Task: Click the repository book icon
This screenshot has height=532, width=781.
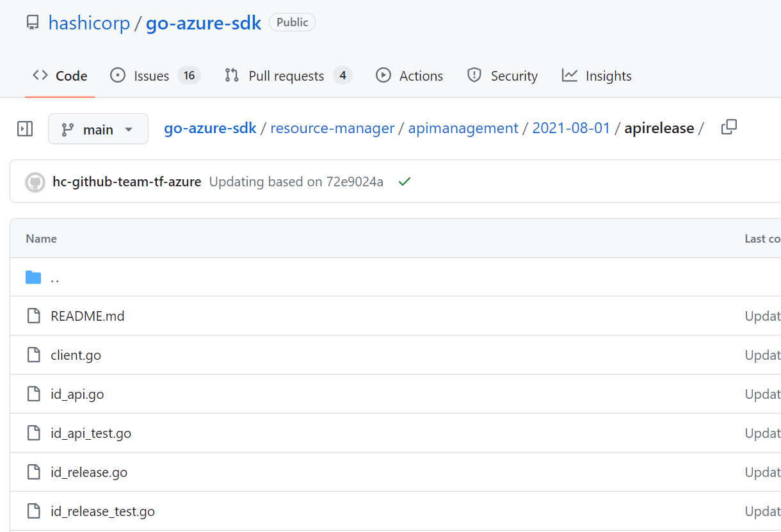Action: tap(32, 22)
